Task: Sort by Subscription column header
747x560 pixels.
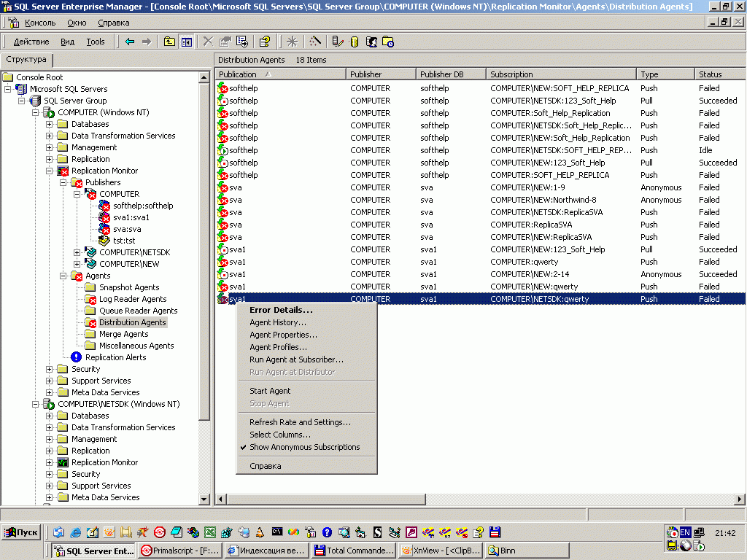Action: point(561,74)
